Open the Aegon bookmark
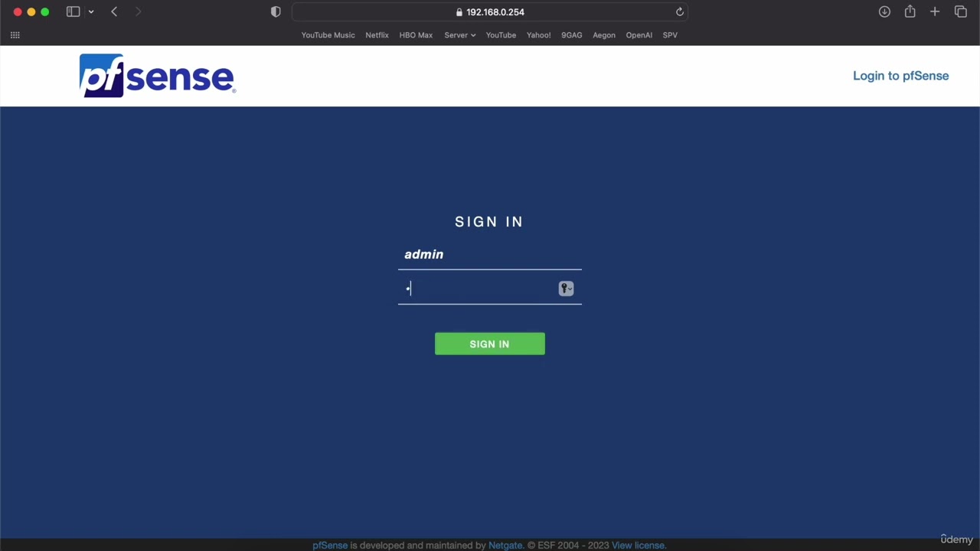The image size is (980, 551). point(603,35)
